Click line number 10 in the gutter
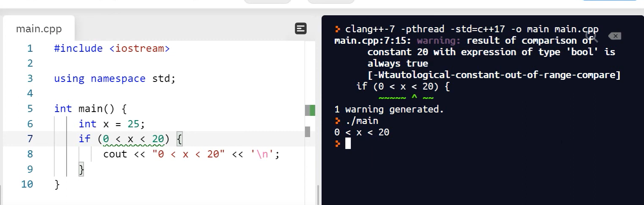This screenshot has height=205, width=644. 27,184
